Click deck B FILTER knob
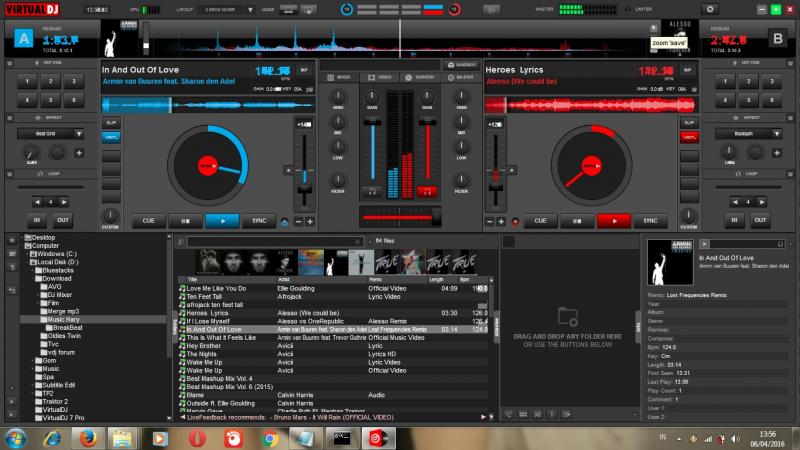This screenshot has width=800, height=450. (461, 180)
